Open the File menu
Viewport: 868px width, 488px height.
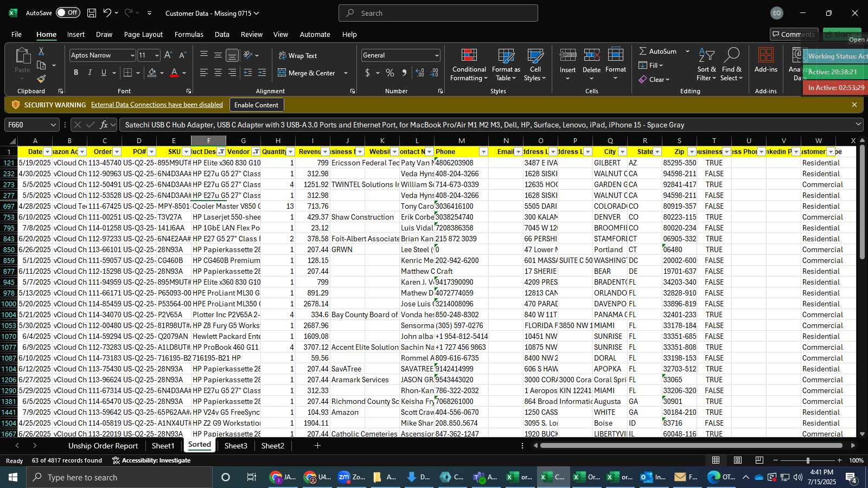pos(16,34)
